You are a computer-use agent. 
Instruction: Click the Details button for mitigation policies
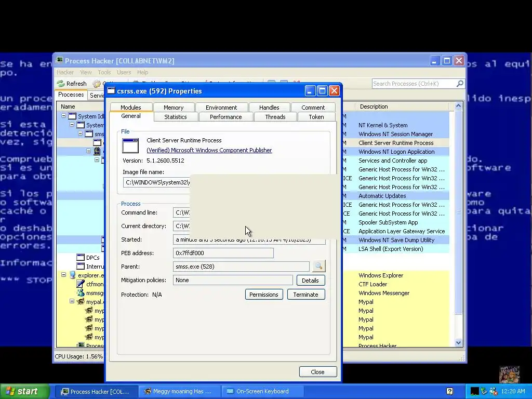[311, 280]
